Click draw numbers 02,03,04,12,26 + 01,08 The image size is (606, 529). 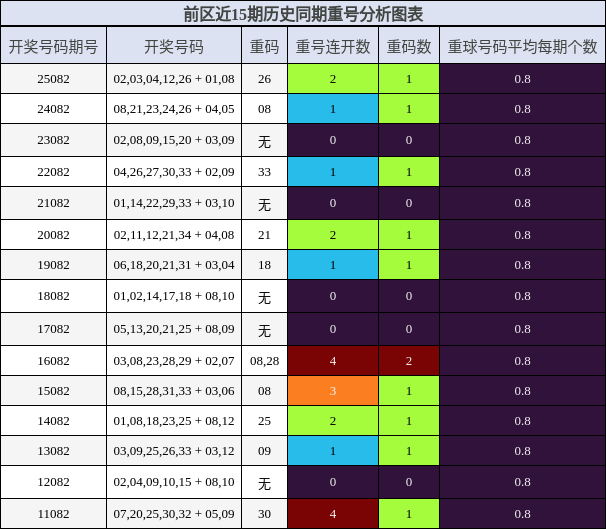(x=174, y=79)
